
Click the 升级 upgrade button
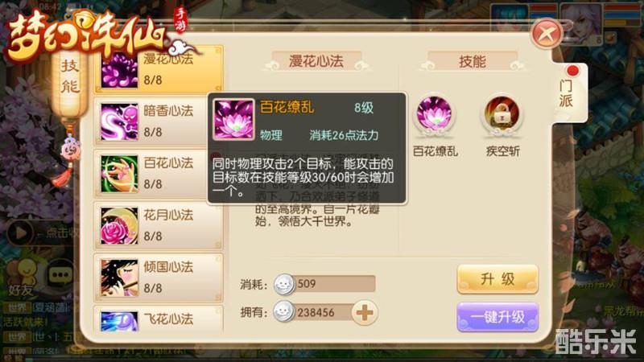coord(497,279)
